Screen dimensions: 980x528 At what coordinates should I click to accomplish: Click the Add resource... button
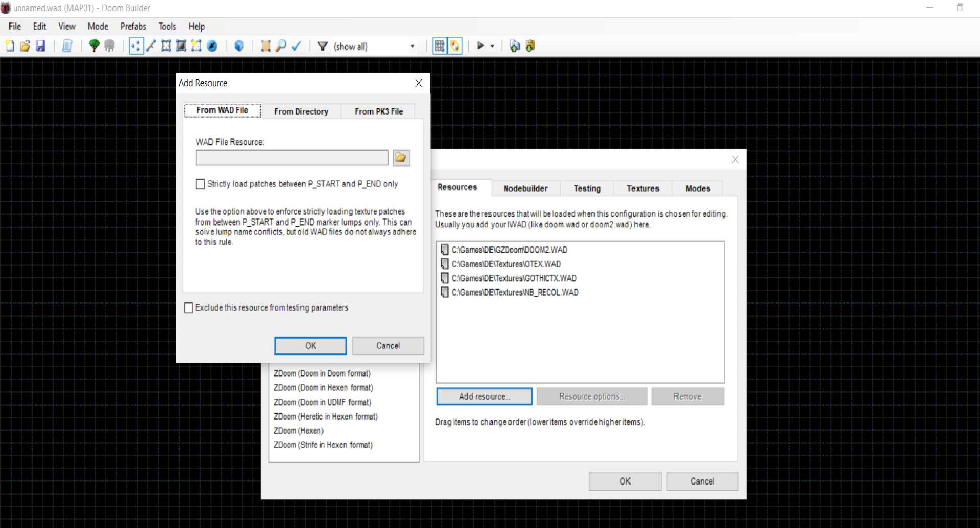(x=485, y=396)
